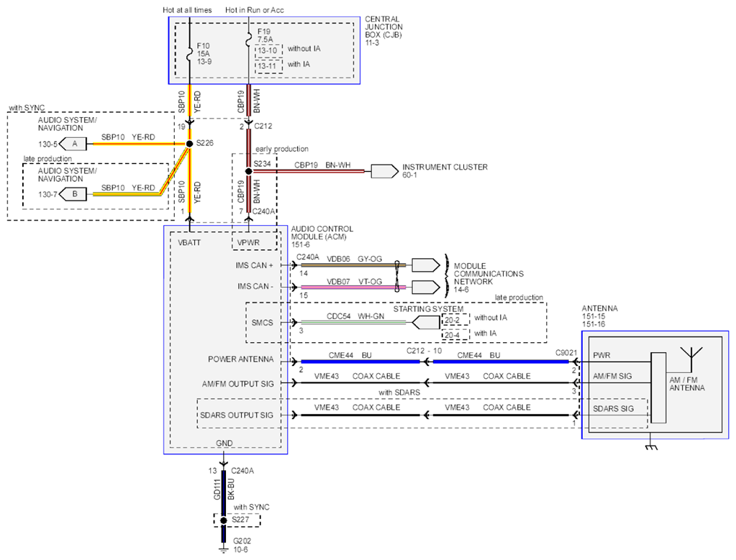This screenshot has height=560, width=736.
Task: Click the F19 7.5A fuse symbol
Action: point(249,40)
